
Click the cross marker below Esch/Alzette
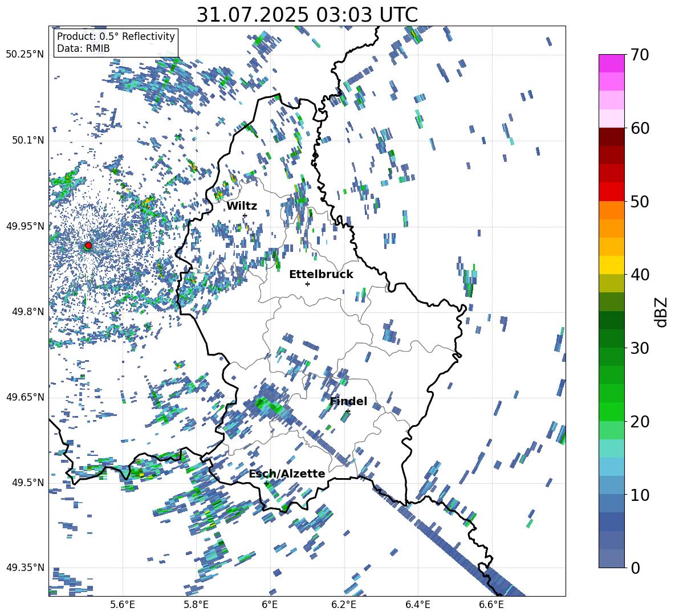click(266, 483)
